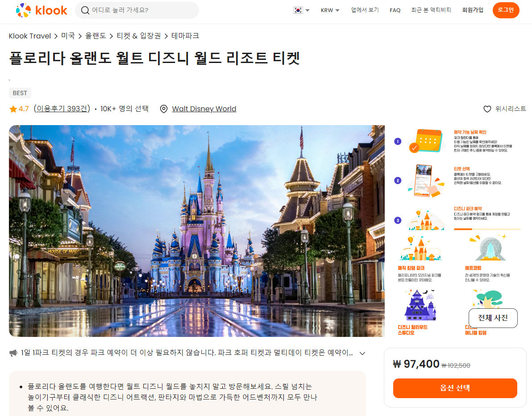Open the KRW currency dropdown
Screen dimensions: 532x416
tap(330, 10)
